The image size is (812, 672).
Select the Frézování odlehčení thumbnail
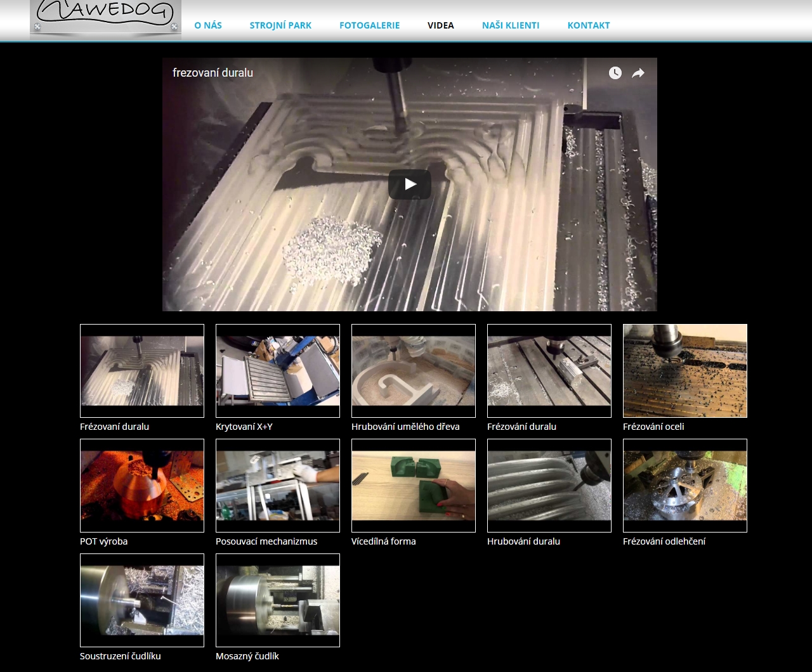[x=685, y=486]
